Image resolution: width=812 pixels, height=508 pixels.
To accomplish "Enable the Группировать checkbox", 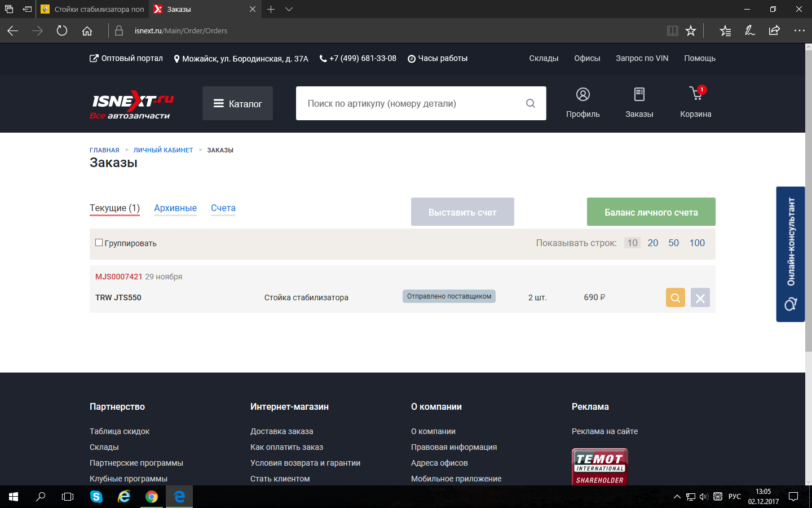I will [99, 243].
